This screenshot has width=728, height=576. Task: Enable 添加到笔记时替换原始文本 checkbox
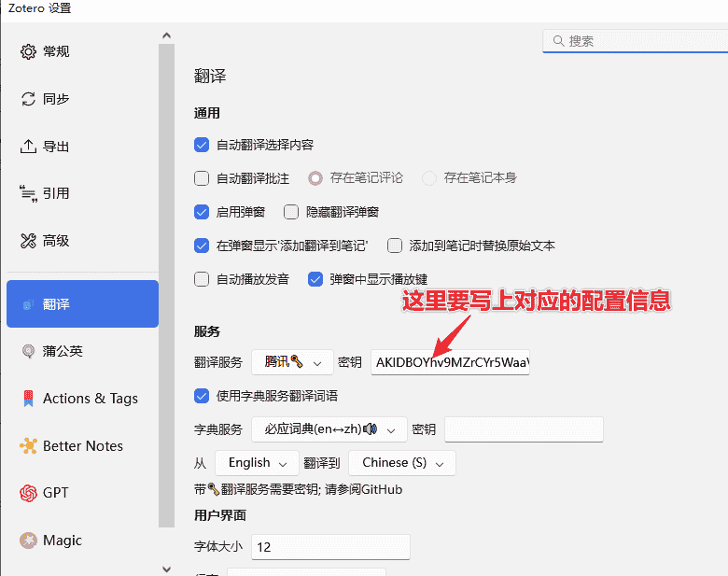(x=395, y=246)
